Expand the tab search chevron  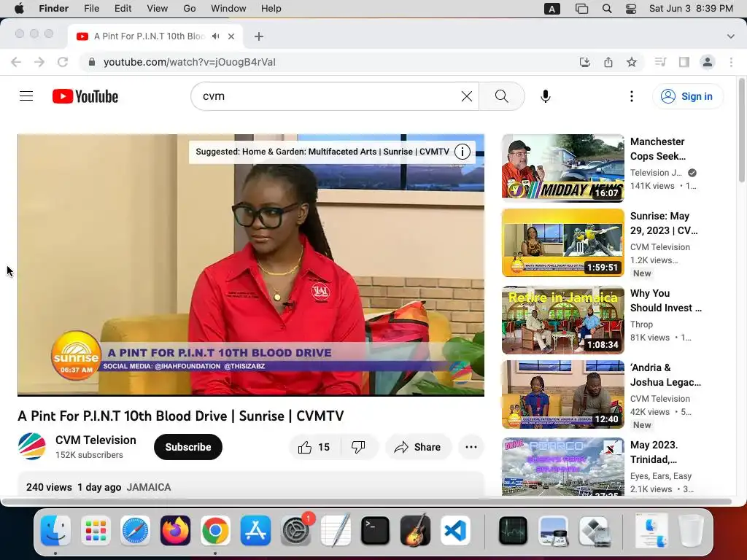coord(731,36)
